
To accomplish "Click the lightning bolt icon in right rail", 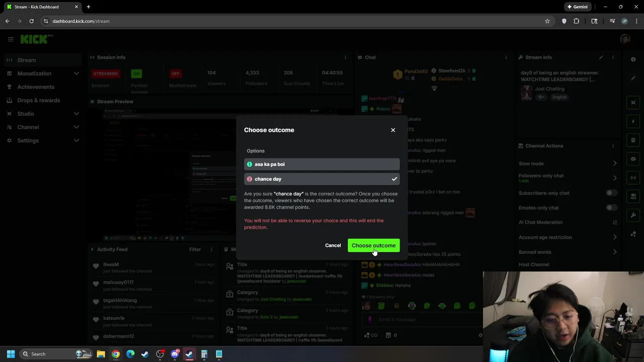I will (633, 121).
